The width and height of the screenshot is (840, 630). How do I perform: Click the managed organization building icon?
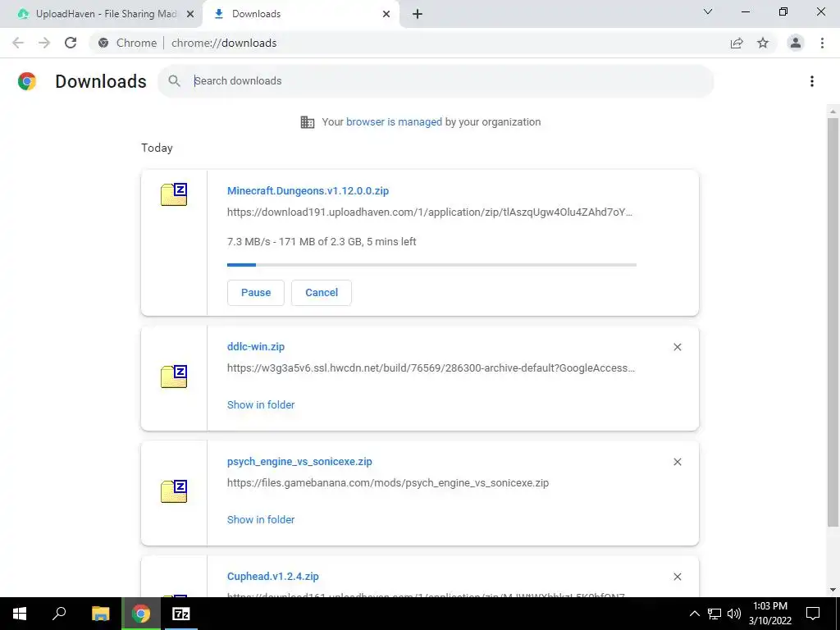coord(308,122)
